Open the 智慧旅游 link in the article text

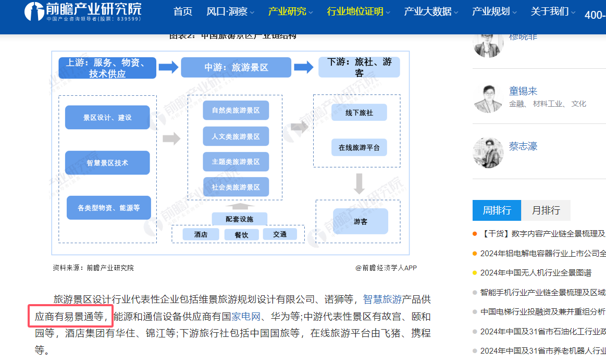coord(382,300)
